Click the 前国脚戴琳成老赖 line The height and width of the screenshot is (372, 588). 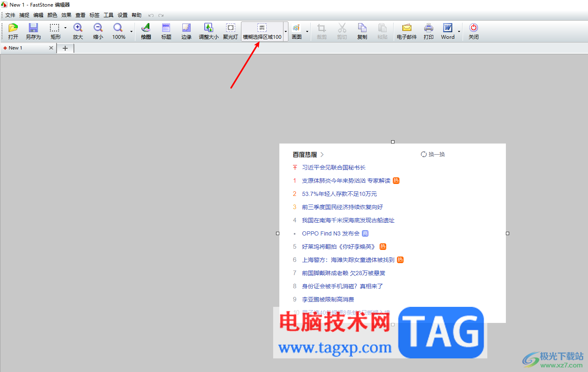(x=344, y=273)
